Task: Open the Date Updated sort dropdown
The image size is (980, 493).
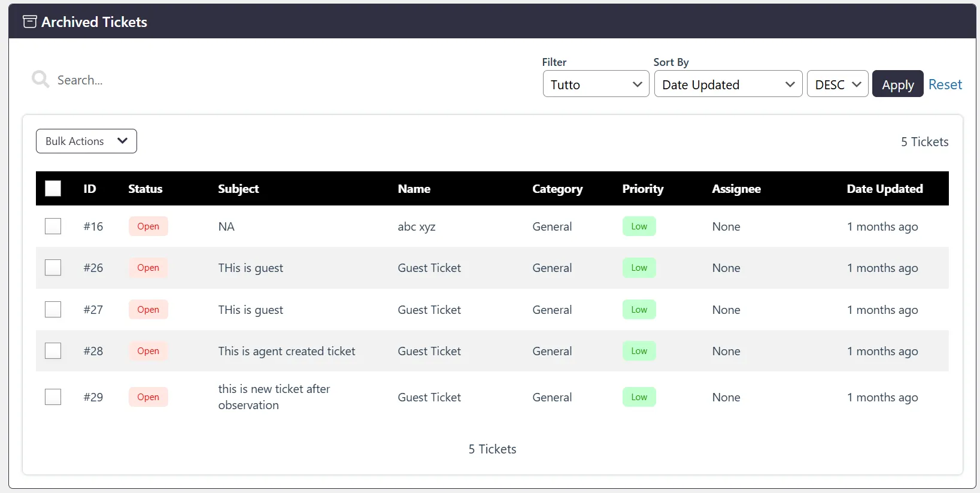Action: pyautogui.click(x=727, y=84)
